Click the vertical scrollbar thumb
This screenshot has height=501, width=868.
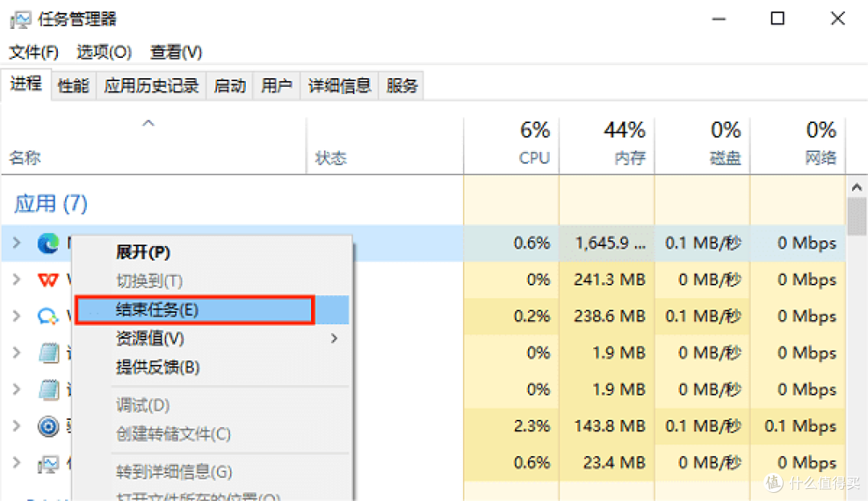pyautogui.click(x=857, y=216)
